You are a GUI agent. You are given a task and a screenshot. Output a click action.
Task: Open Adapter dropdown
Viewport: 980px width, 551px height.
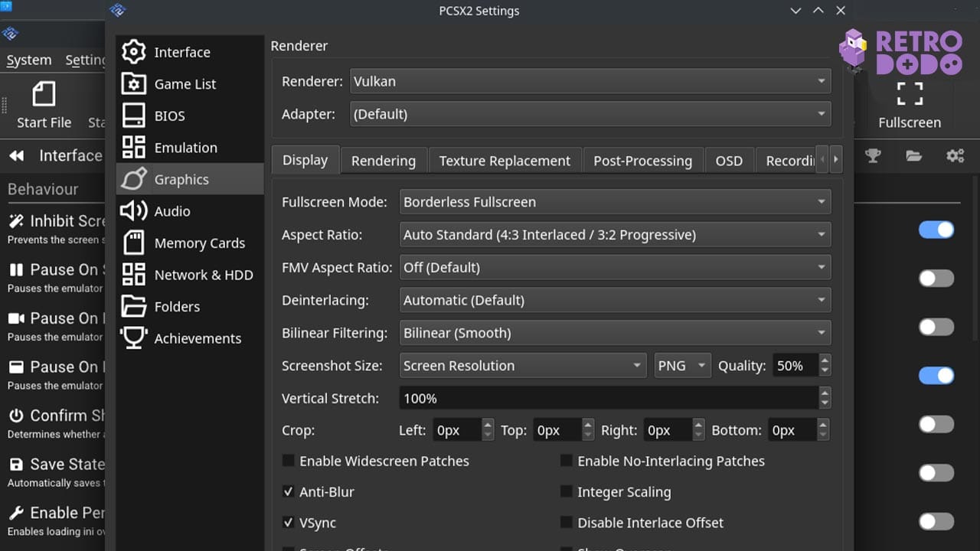[x=590, y=114]
